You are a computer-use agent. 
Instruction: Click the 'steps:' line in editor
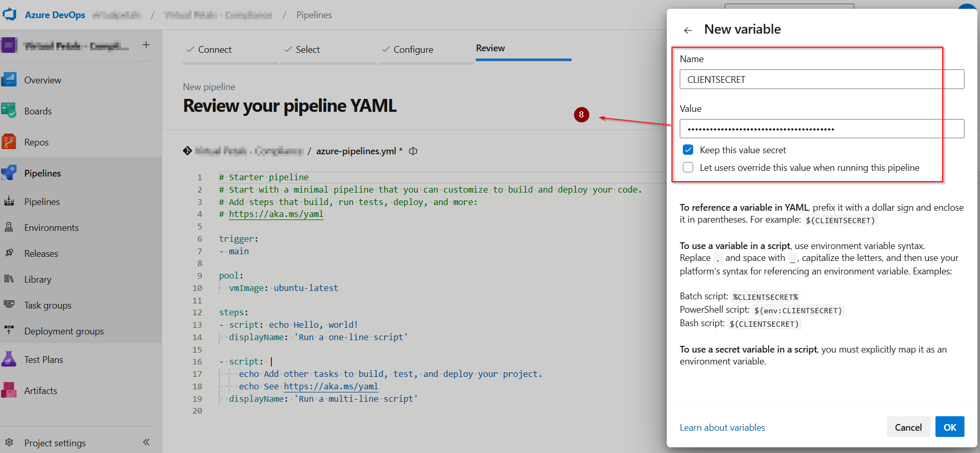pos(233,312)
